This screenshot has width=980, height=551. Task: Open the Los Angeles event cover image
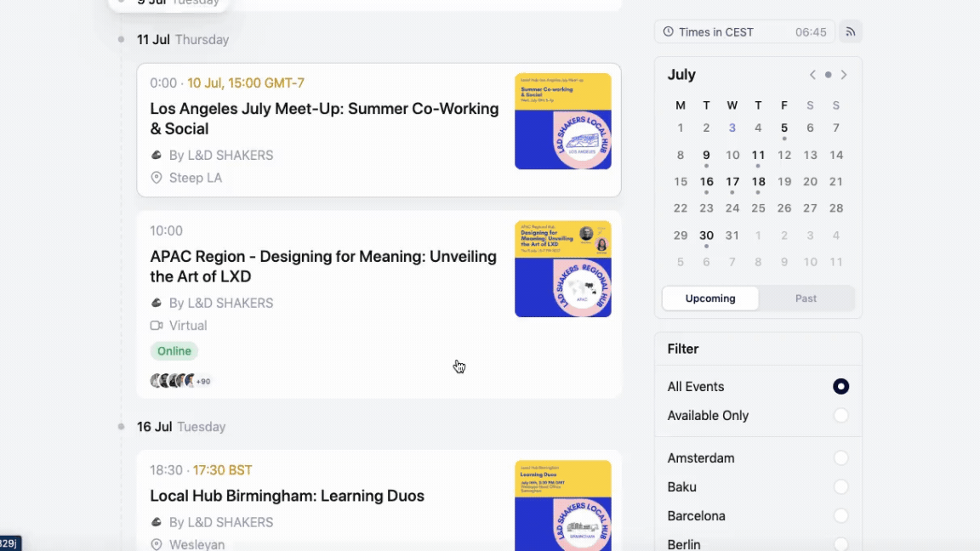tap(563, 122)
